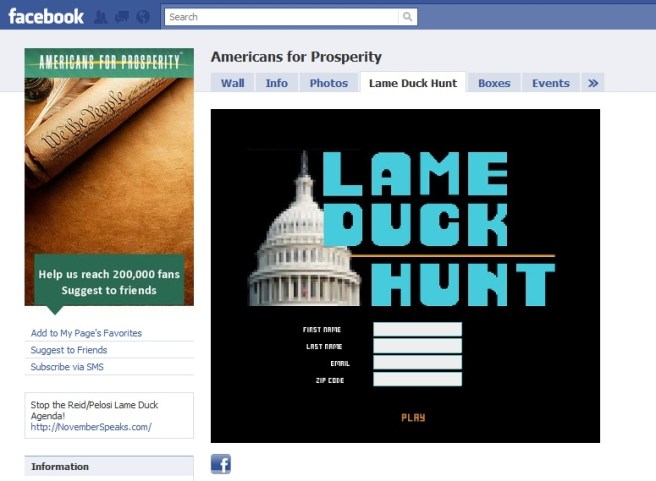Click Add to My Page's Favorites link

[x=86, y=333]
